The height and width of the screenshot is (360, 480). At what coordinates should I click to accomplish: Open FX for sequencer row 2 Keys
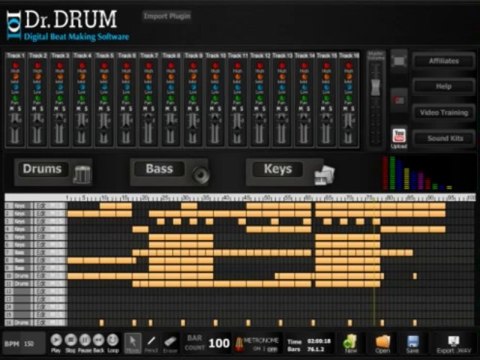[x=41, y=213]
